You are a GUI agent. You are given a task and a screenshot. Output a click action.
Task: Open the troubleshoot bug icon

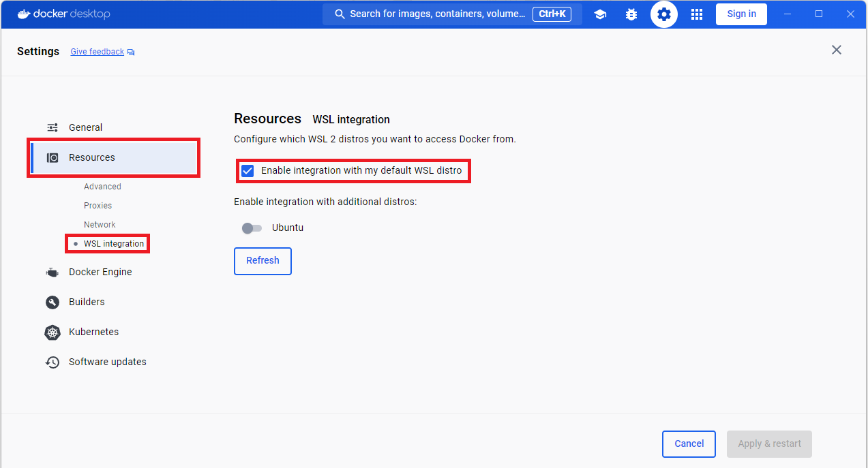[631, 14]
